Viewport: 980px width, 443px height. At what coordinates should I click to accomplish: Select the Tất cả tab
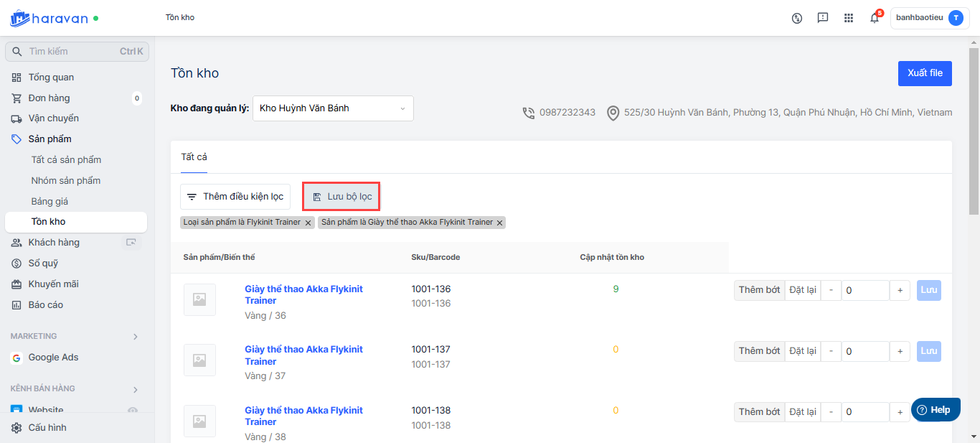194,157
